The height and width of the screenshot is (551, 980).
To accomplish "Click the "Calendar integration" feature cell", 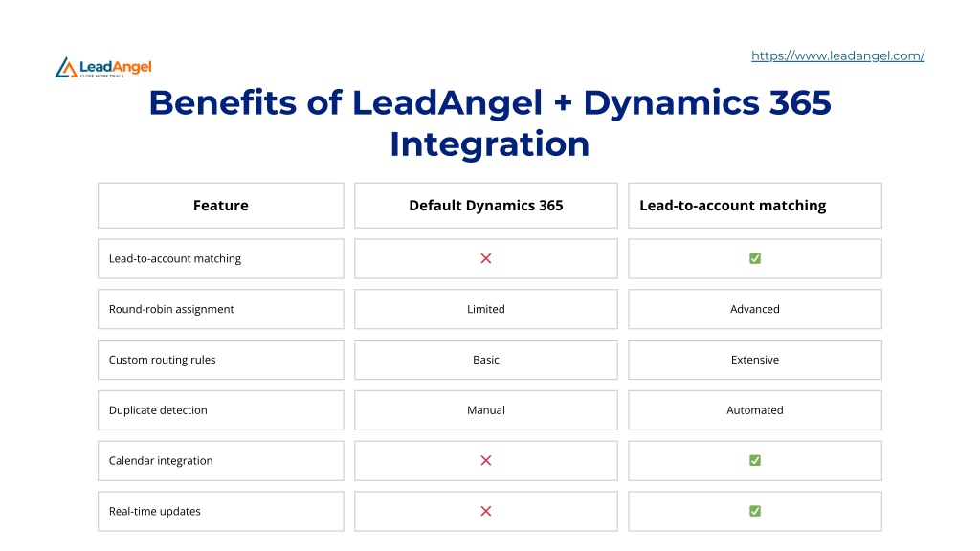I will 221,461.
